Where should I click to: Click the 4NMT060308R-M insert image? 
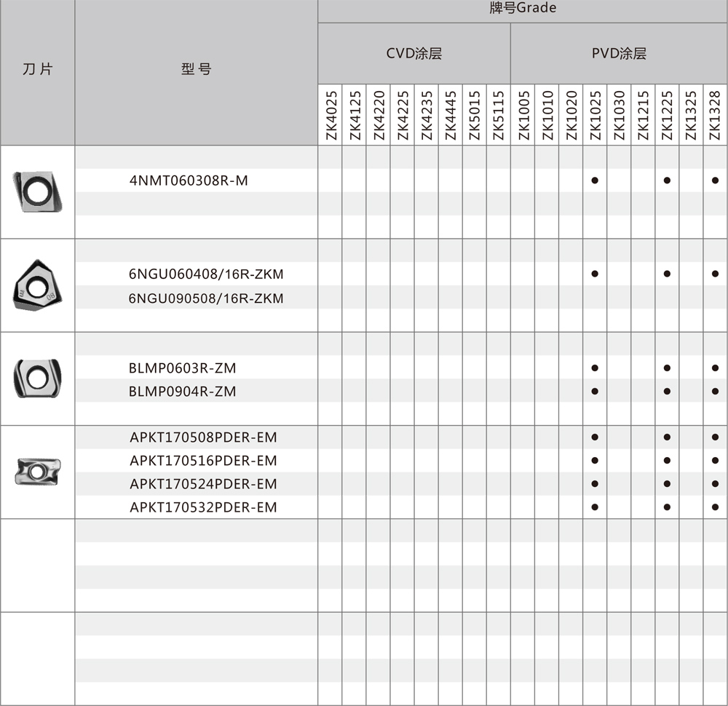[x=38, y=192]
